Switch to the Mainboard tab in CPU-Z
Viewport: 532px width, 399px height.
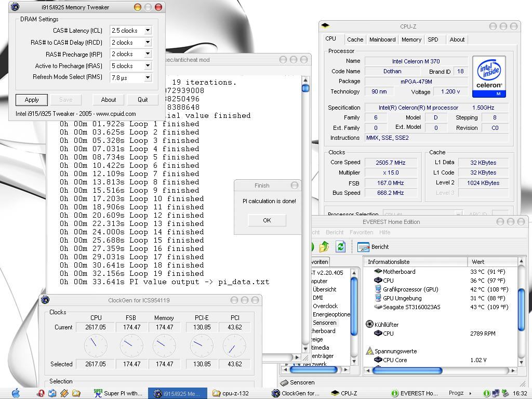[382, 39]
